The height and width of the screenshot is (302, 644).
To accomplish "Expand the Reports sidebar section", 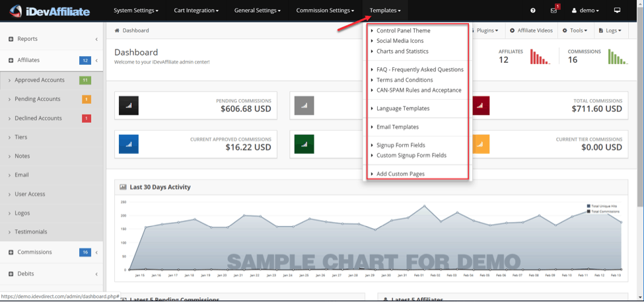I will click(52, 39).
